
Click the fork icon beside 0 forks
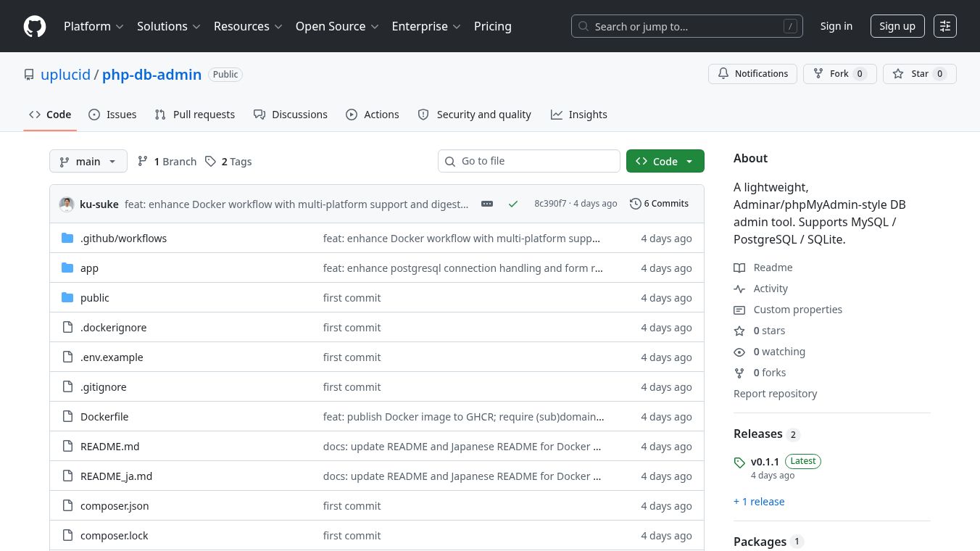[739, 373]
